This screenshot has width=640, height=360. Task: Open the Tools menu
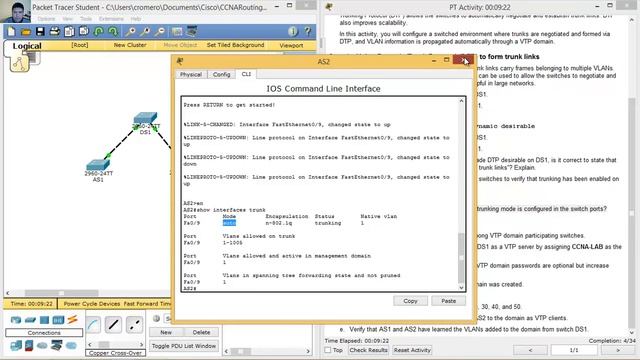[x=86, y=19]
